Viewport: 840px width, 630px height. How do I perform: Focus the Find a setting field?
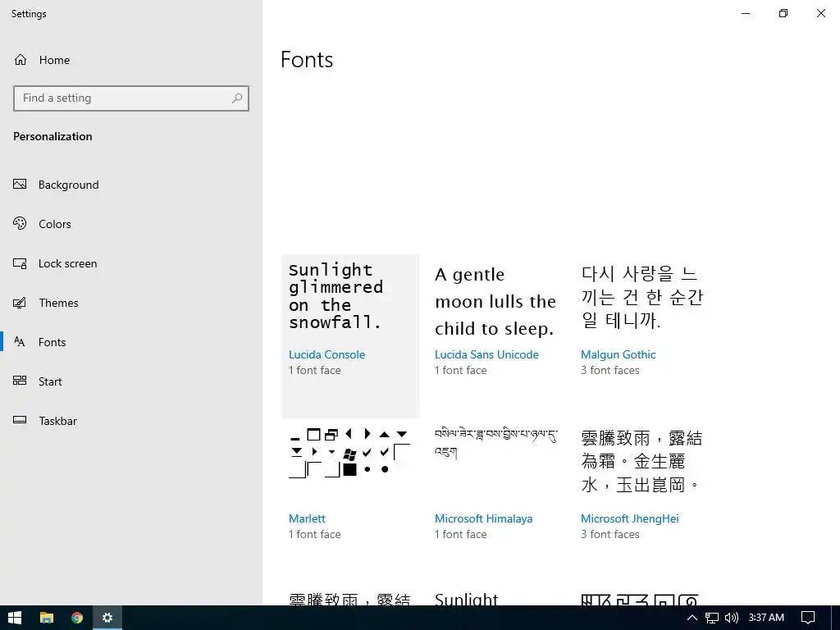click(x=131, y=98)
